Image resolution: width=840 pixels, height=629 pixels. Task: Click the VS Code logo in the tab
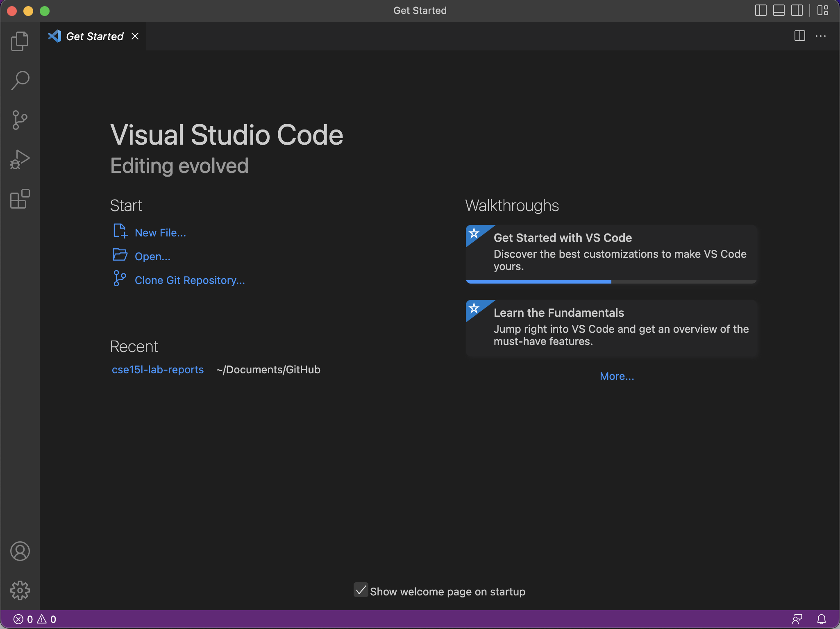[54, 36]
